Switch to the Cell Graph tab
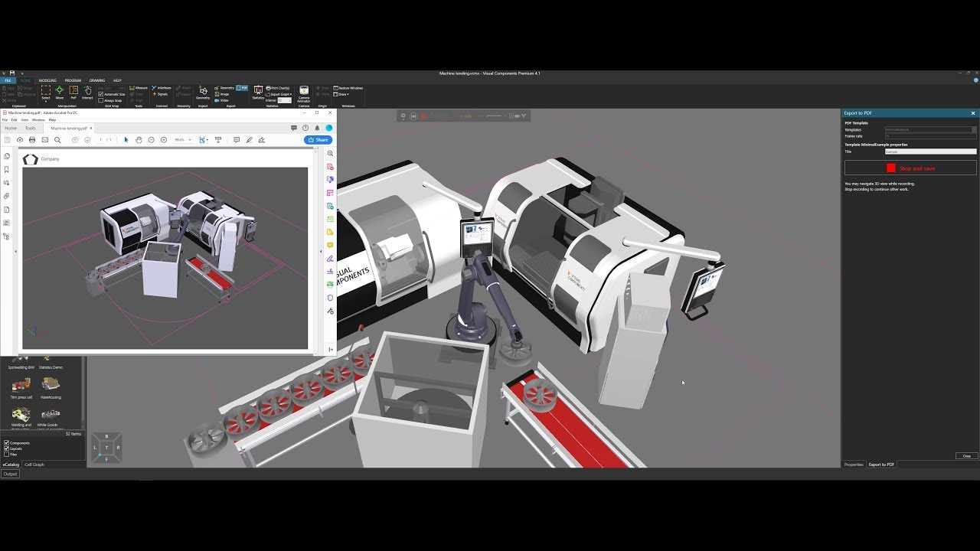Screen dimensions: 980x551 point(34,465)
